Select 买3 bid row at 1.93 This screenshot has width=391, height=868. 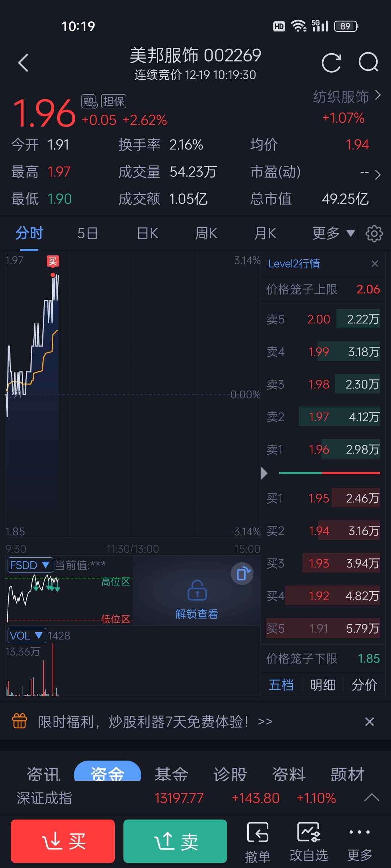pyautogui.click(x=323, y=563)
